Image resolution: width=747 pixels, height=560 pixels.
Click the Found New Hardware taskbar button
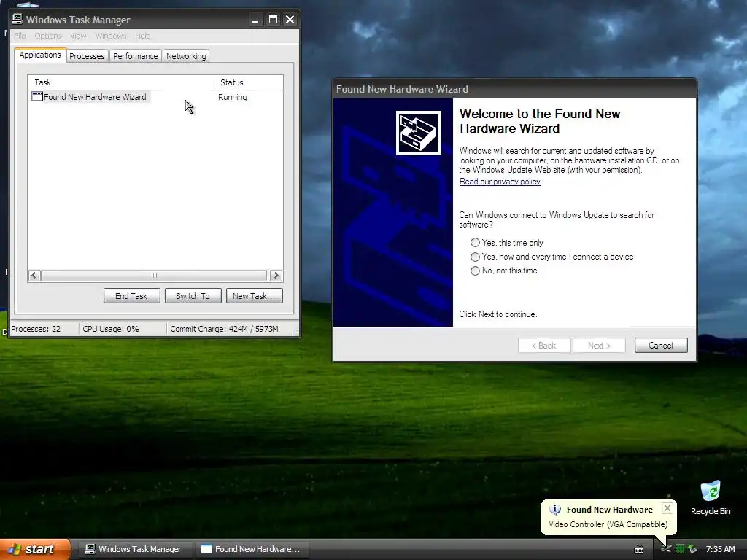pyautogui.click(x=251, y=549)
